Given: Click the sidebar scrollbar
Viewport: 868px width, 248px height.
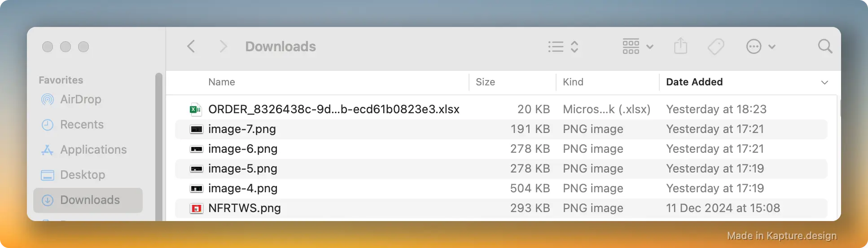Looking at the screenshot, I should click(158, 146).
